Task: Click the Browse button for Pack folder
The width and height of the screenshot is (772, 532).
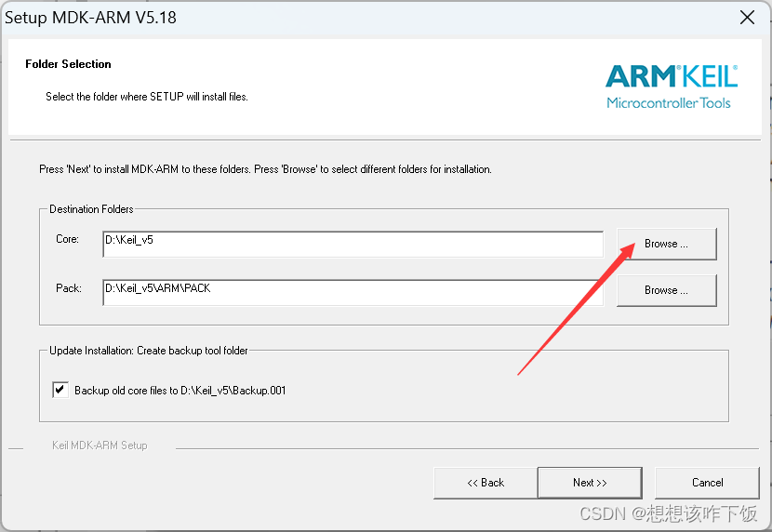Action: pyautogui.click(x=667, y=290)
